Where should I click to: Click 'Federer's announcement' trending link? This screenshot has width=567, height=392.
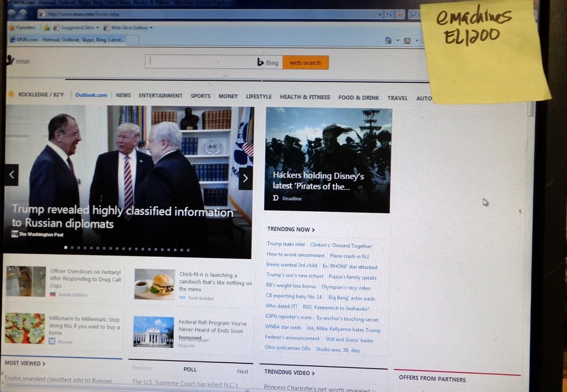(x=292, y=338)
